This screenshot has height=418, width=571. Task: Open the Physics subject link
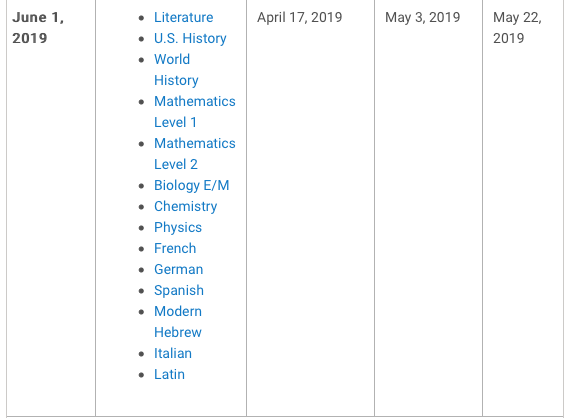coord(178,228)
